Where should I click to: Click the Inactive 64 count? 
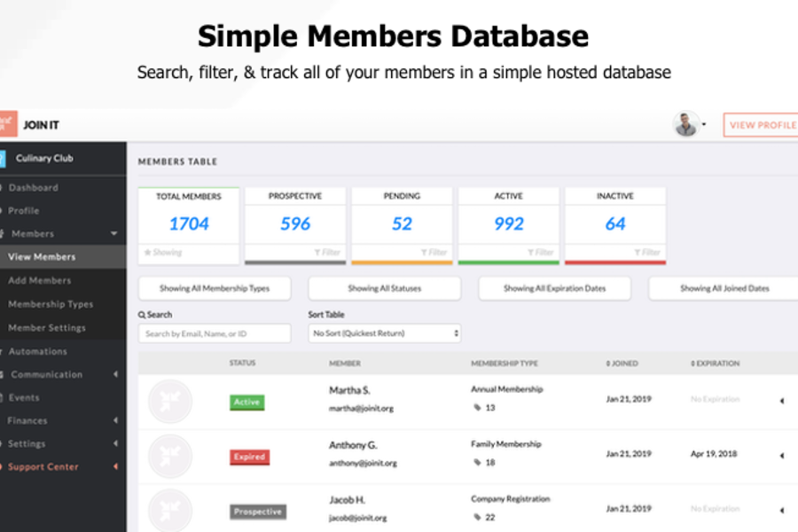pyautogui.click(x=615, y=223)
